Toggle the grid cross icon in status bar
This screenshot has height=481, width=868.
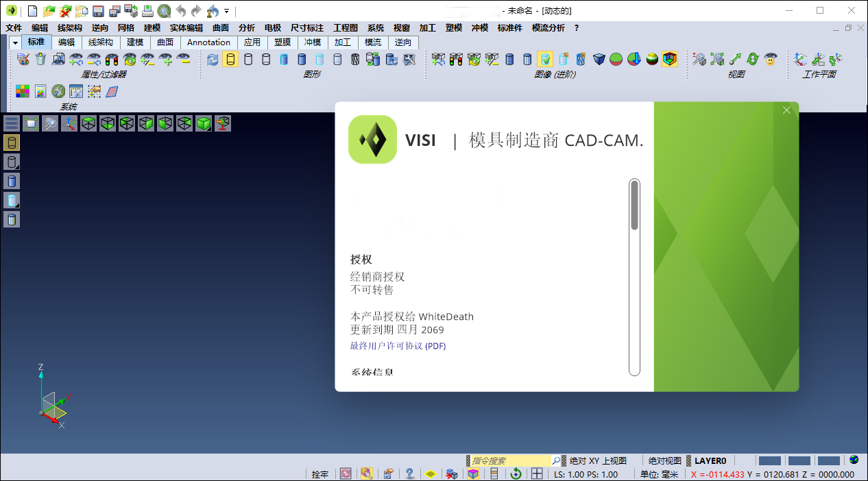click(x=537, y=473)
